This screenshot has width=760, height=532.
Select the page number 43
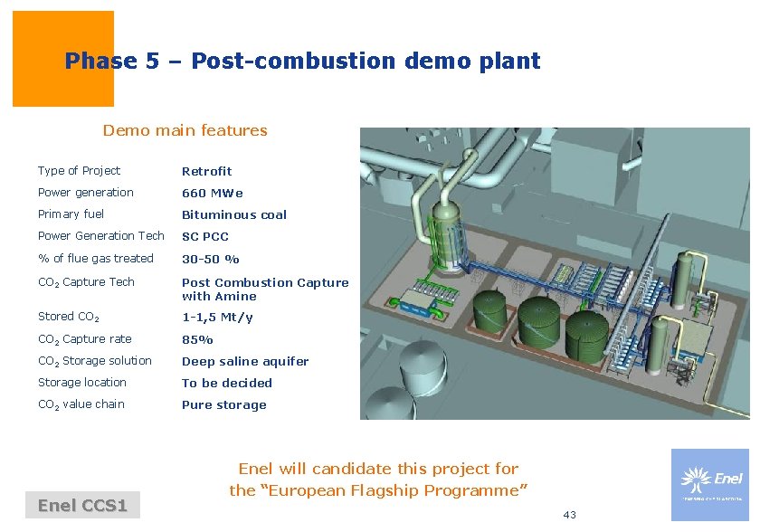coord(569,515)
